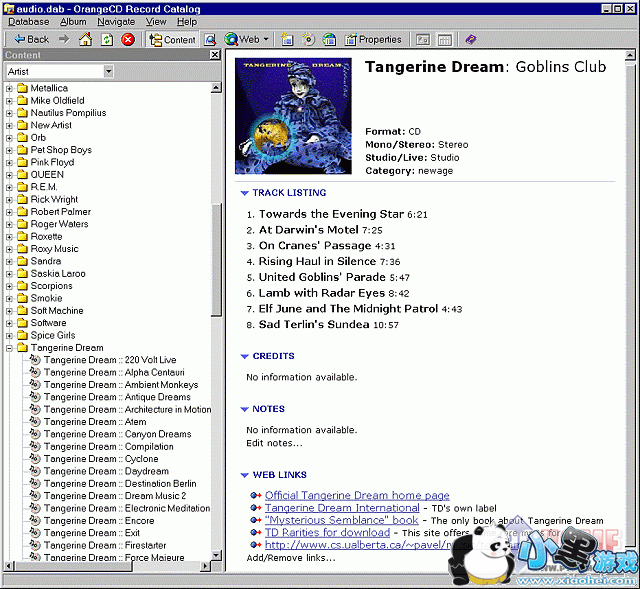640x589 pixels.
Task: Select Tangerine Dream :: Cyclone album
Action: 100,459
